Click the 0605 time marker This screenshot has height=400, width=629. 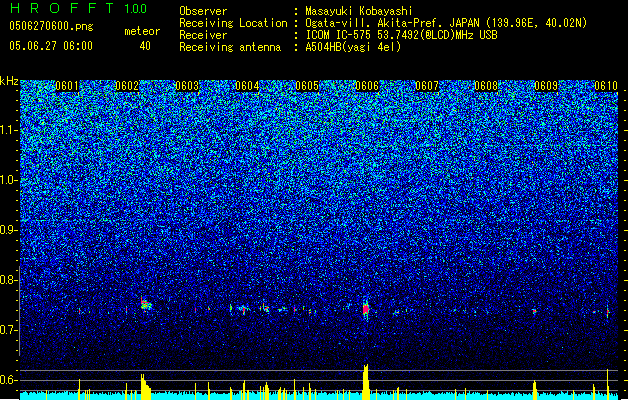click(x=307, y=86)
